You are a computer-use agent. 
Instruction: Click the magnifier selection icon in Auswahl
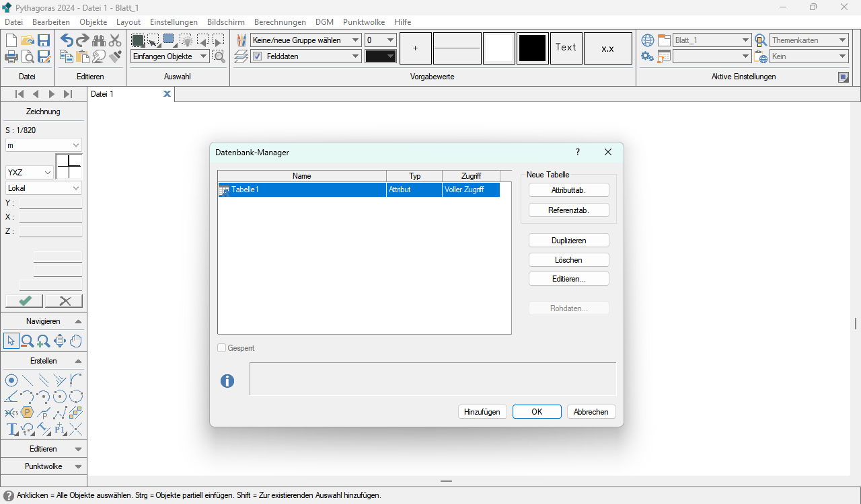(219, 56)
